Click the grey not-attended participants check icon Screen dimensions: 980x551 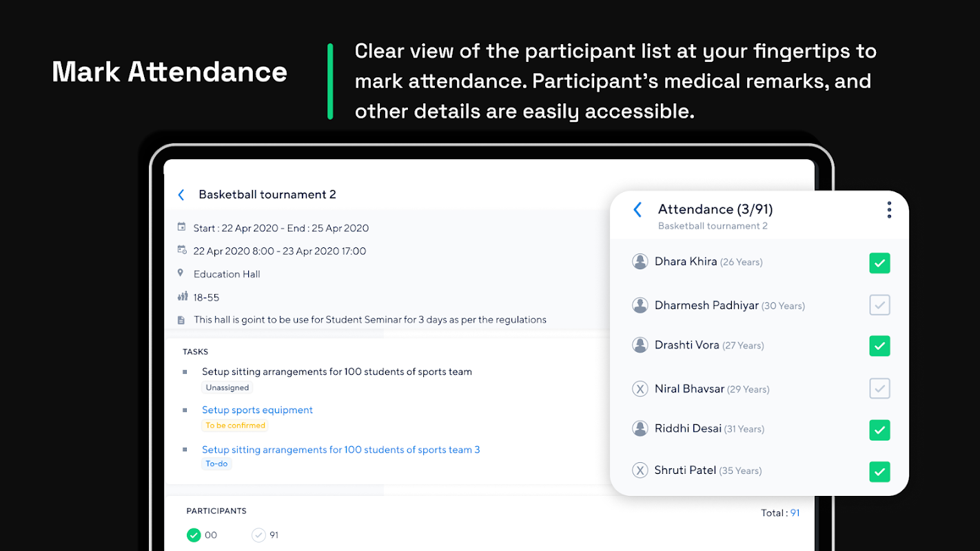(x=258, y=535)
